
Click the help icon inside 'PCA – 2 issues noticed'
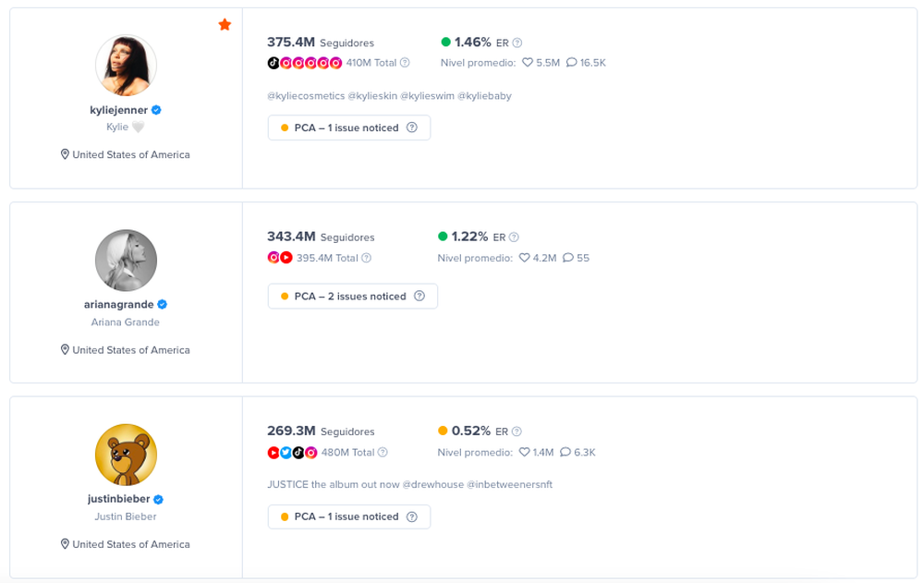(x=419, y=296)
